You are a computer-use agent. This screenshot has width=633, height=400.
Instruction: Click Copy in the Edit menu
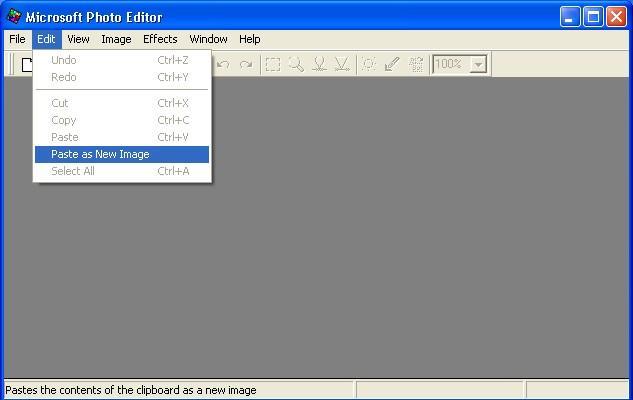click(122, 120)
